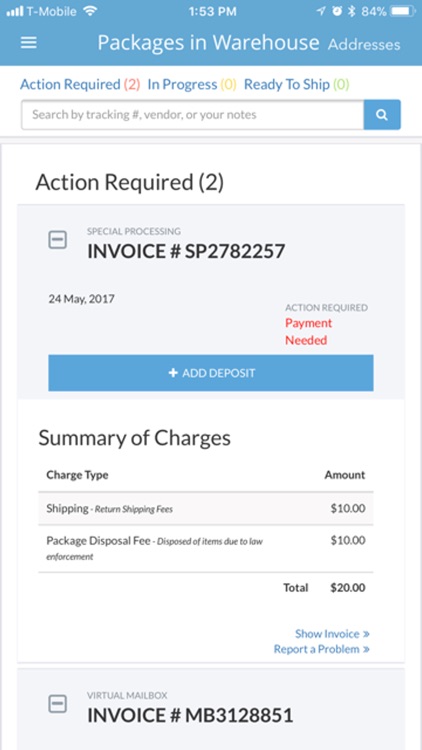The image size is (422, 750).
Task: Tap the location arrow status icon
Action: (x=321, y=11)
